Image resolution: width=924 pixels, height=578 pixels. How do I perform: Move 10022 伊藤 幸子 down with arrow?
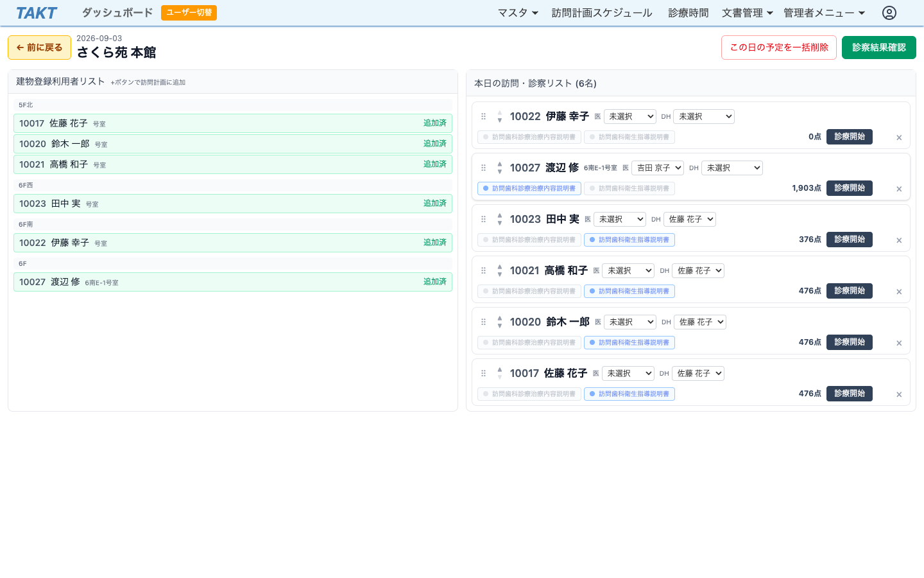(500, 121)
